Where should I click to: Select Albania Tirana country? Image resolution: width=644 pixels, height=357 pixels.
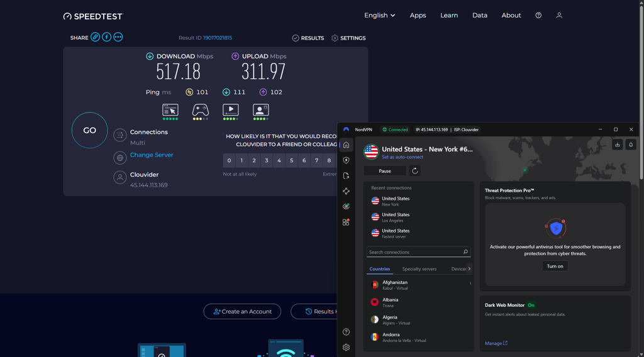coord(418,302)
